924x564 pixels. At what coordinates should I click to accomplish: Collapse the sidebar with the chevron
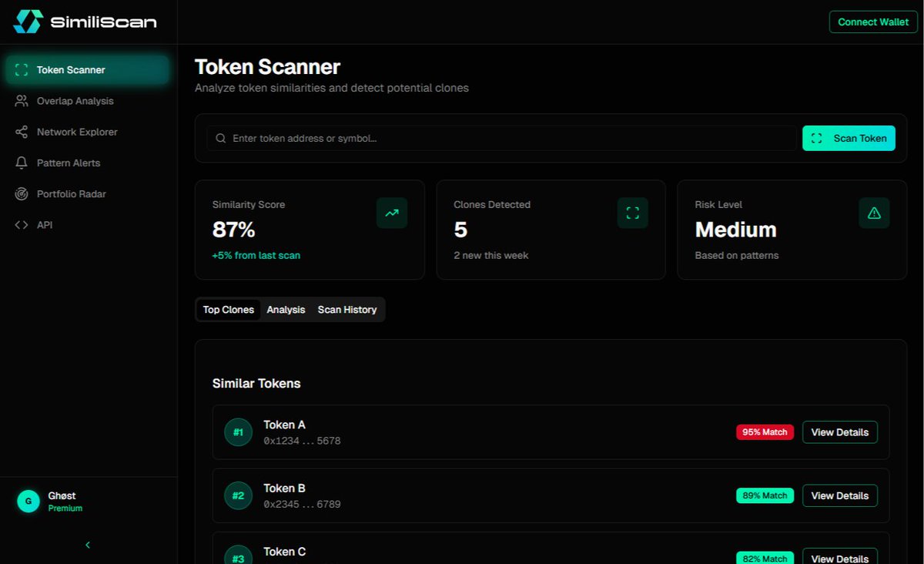[87, 545]
